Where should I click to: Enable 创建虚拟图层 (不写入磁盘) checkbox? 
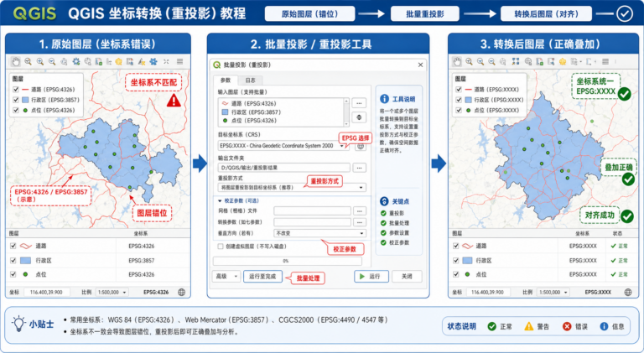pos(221,247)
